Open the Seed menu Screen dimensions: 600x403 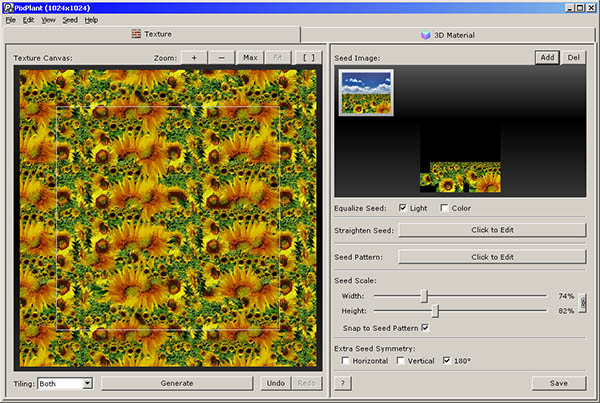[69, 20]
